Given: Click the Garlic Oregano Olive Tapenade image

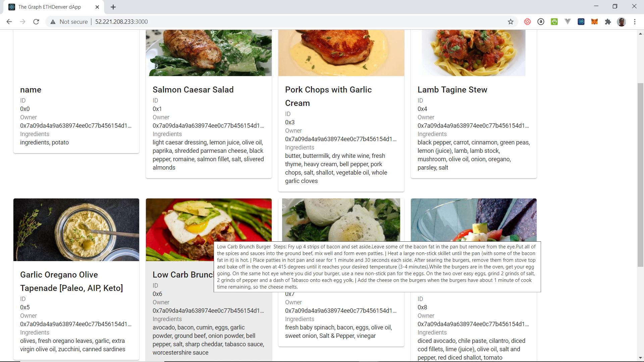Looking at the screenshot, I should (76, 230).
